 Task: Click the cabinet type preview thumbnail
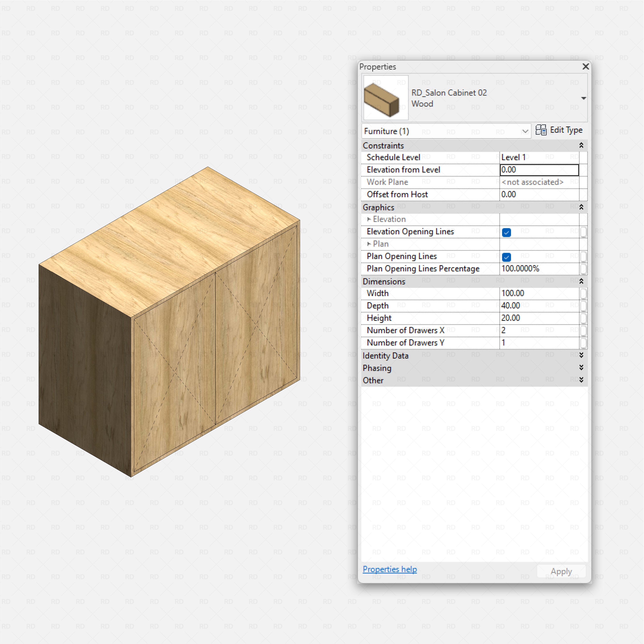point(386,98)
